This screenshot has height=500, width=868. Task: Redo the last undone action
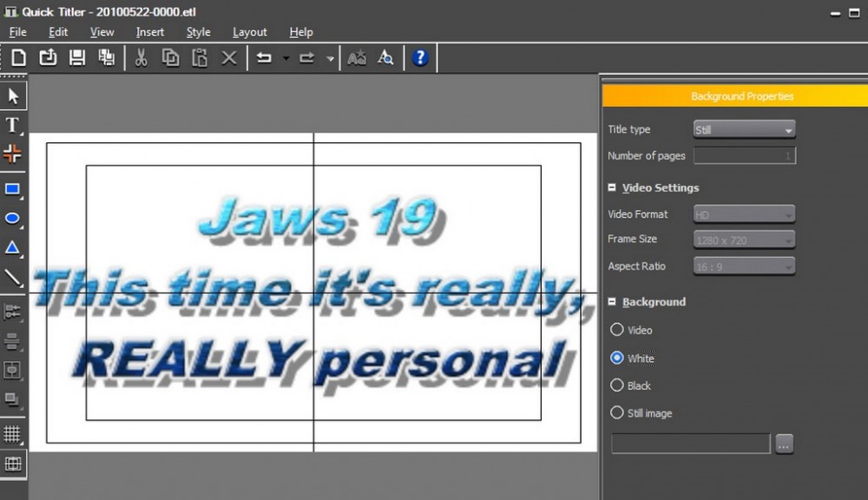[306, 57]
